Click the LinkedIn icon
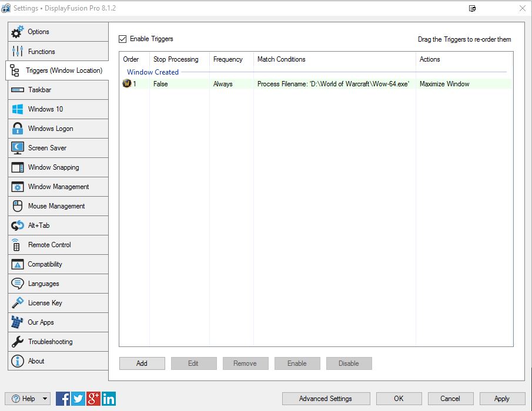 [109, 399]
